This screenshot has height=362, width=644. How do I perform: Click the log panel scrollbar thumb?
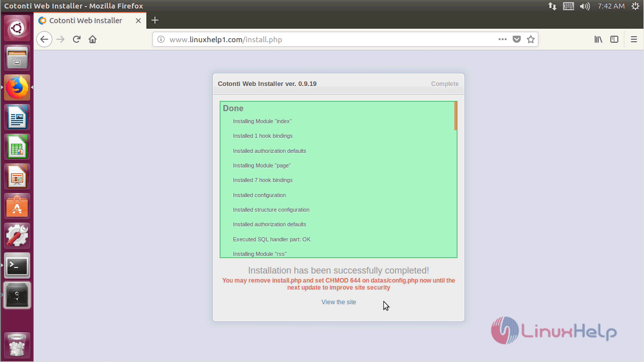(x=455, y=116)
